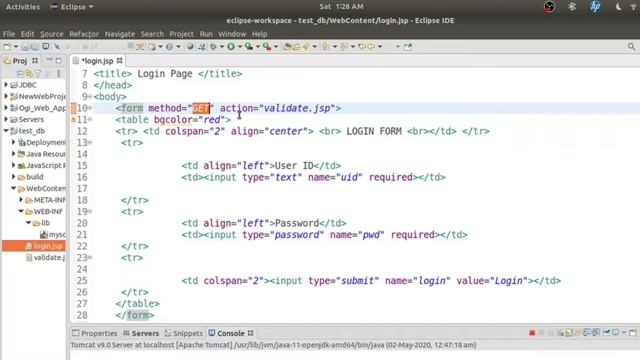
Task: Open the Edit menu
Action: tap(27, 34)
